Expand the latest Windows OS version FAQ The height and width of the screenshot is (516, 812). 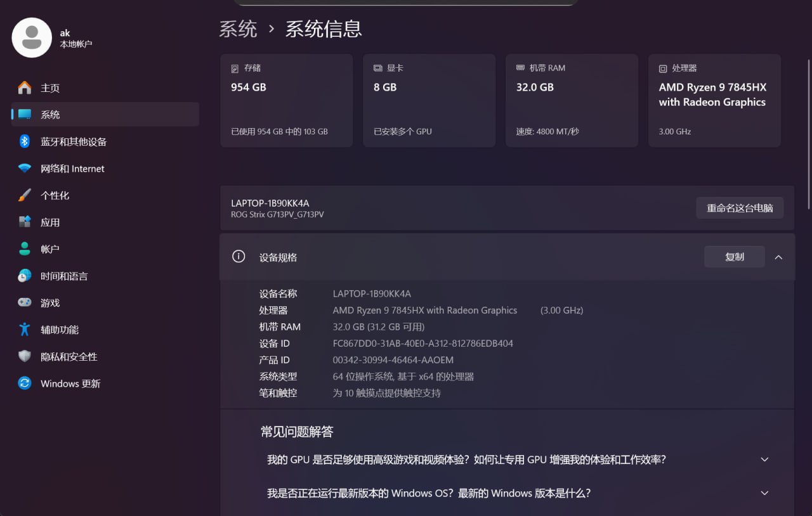pos(764,493)
